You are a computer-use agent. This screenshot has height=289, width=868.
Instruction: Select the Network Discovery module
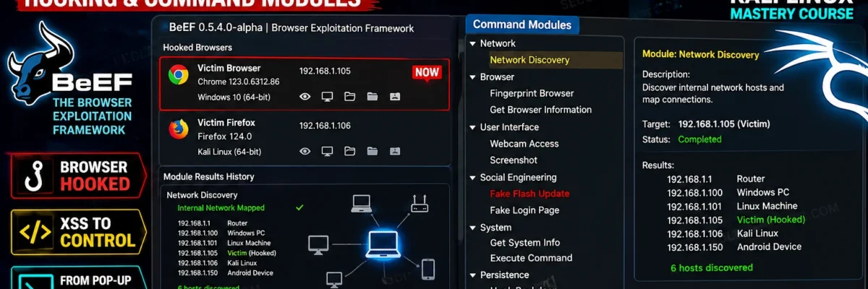tap(529, 60)
